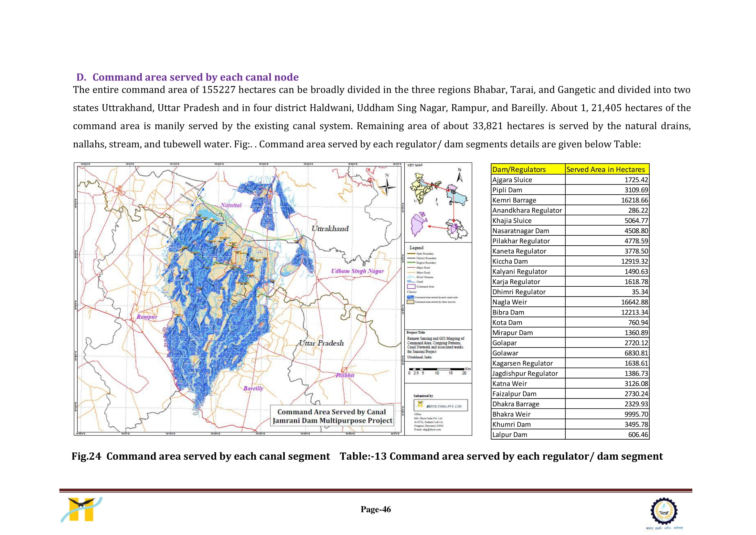
Task: Click the value 12919.32
Action: click(x=634, y=262)
